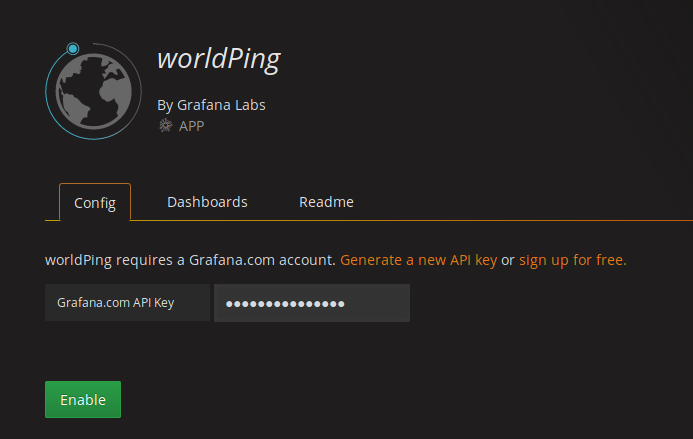Click the blue orbit dot on logo
Image resolution: width=693 pixels, height=439 pixels.
pyautogui.click(x=73, y=49)
